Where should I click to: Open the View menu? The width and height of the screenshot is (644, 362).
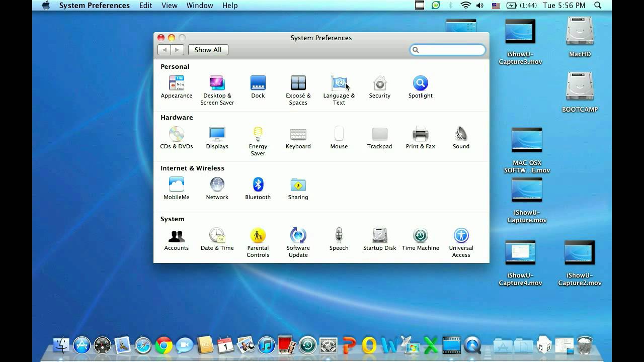[169, 6]
